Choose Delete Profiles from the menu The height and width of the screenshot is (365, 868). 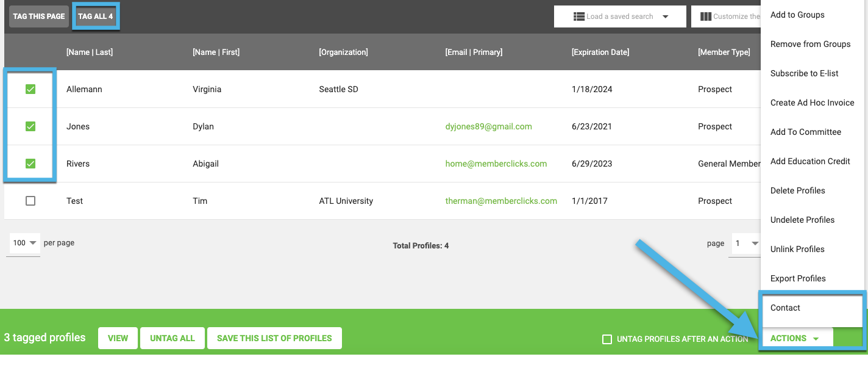(x=797, y=190)
